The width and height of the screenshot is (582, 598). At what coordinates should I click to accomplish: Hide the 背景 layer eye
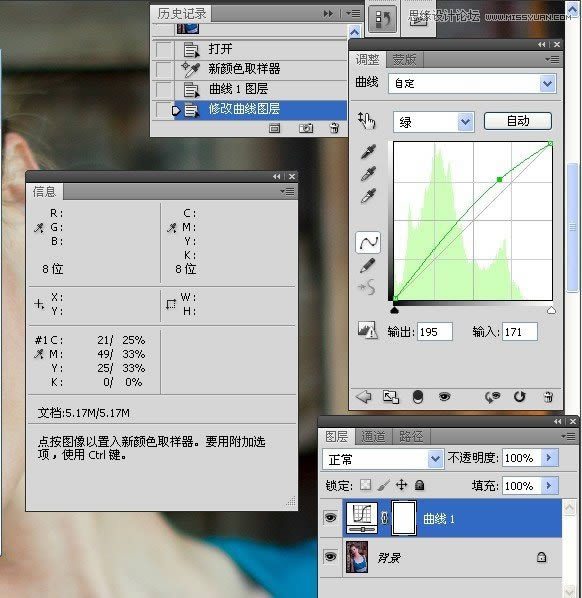click(330, 556)
